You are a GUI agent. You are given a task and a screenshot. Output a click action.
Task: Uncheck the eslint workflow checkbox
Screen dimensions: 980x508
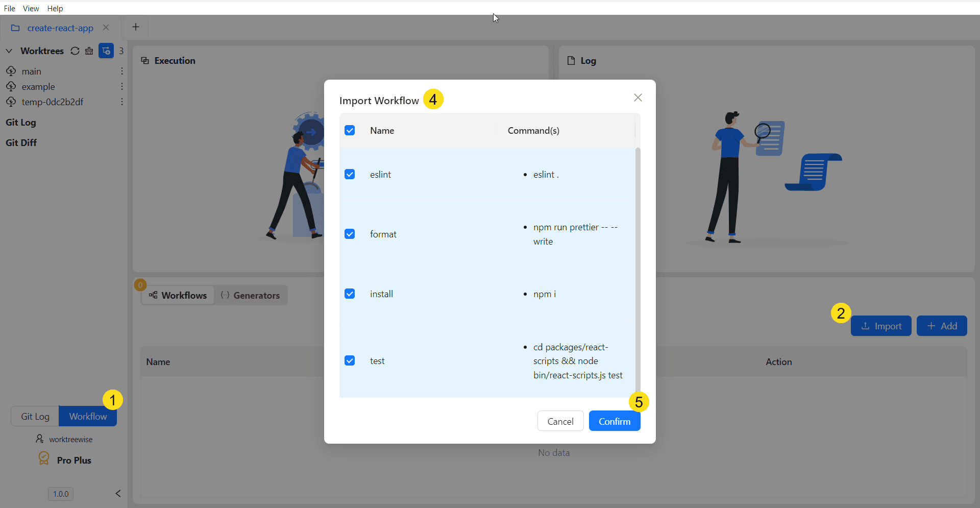tap(350, 175)
